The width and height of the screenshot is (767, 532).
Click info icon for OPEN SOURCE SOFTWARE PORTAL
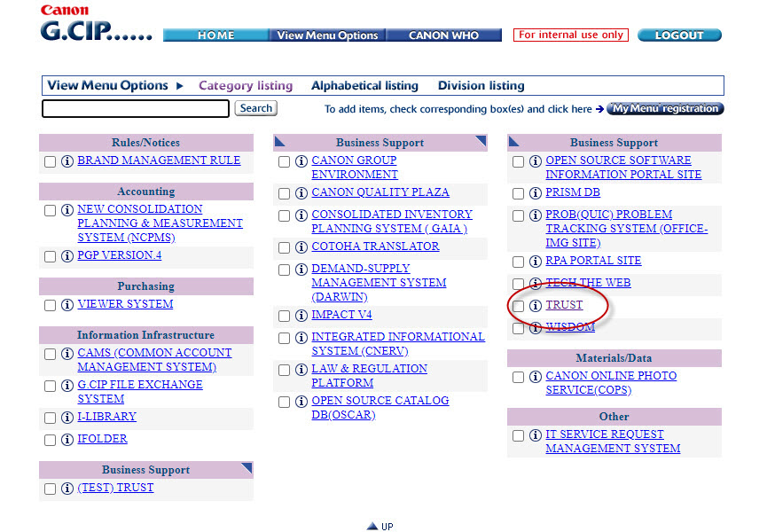[x=536, y=160]
